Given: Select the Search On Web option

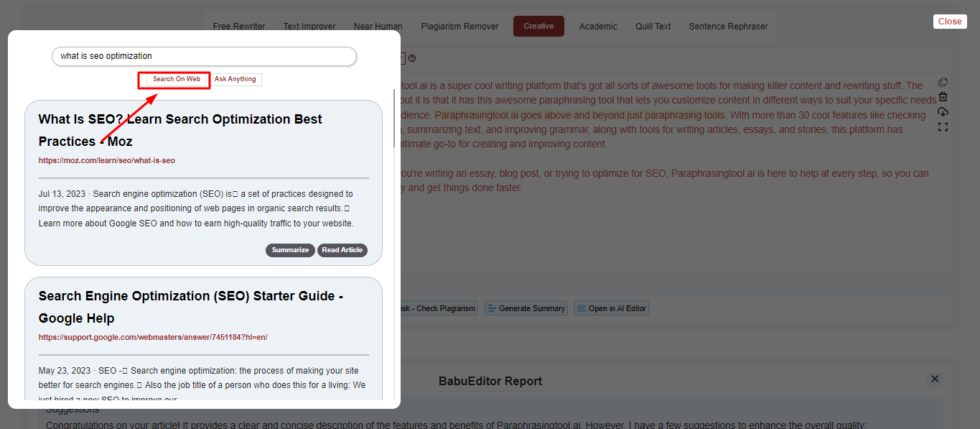Looking at the screenshot, I should pyautogui.click(x=176, y=79).
